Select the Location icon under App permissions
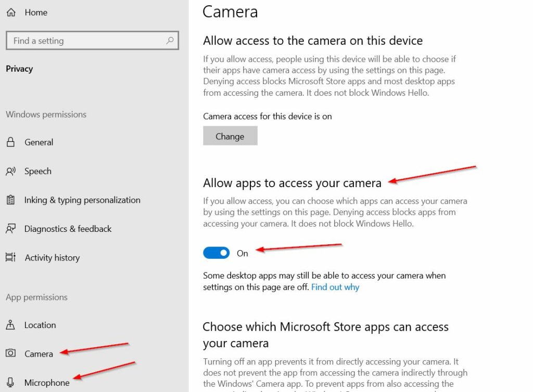The height and width of the screenshot is (392, 533). tap(10, 325)
